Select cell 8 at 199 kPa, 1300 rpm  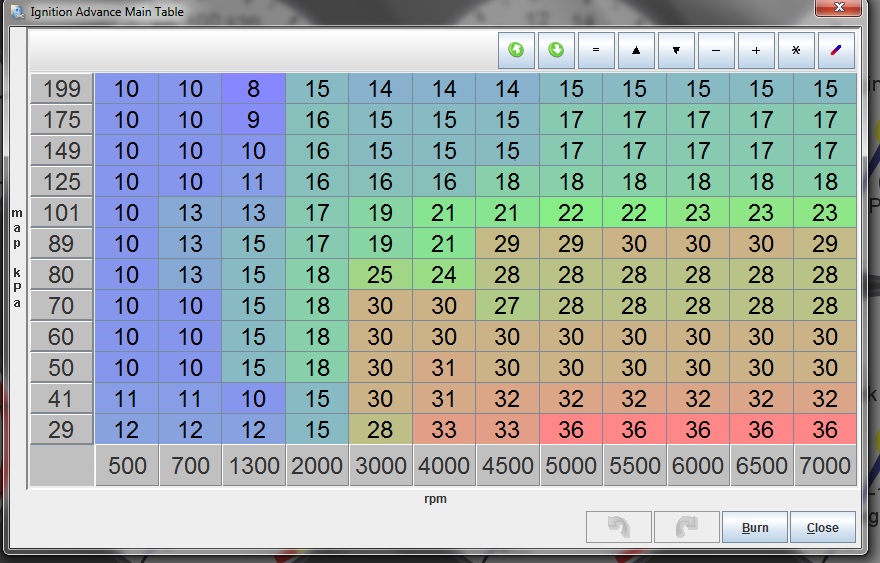coord(254,89)
